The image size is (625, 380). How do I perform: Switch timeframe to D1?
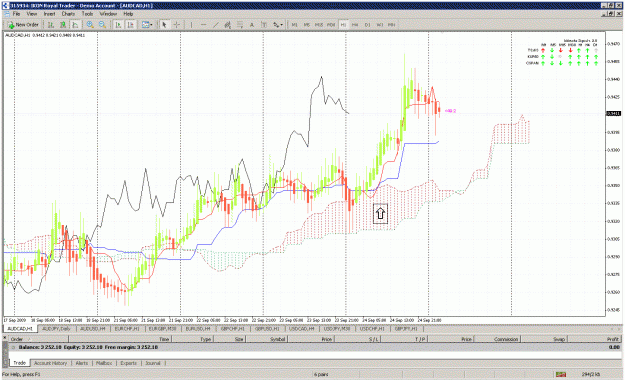tap(367, 25)
